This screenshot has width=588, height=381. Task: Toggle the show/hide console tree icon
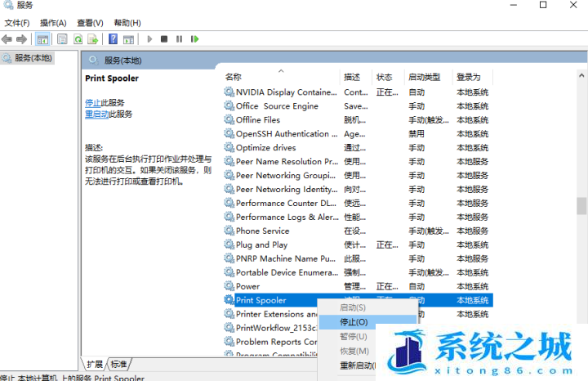pyautogui.click(x=42, y=39)
